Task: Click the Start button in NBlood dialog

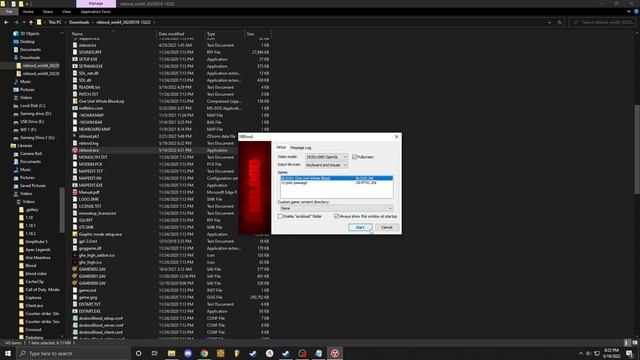Action: (x=360, y=227)
